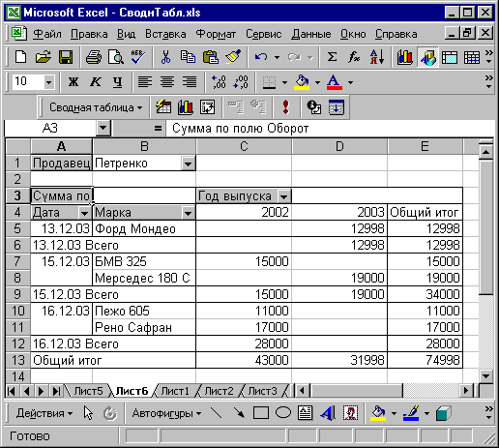Apply the blue line color on Drawing toolbar
This screenshot has width=499, height=448.
tap(411, 413)
